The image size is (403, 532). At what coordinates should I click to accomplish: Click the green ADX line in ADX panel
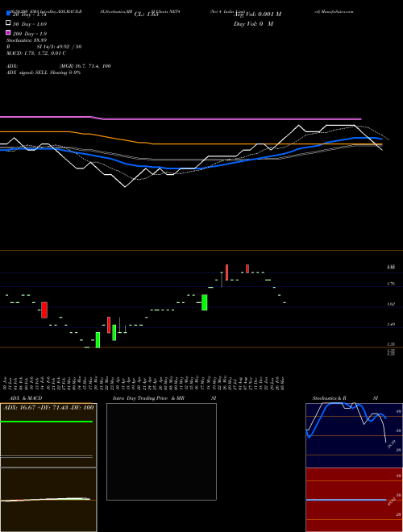(x=47, y=422)
